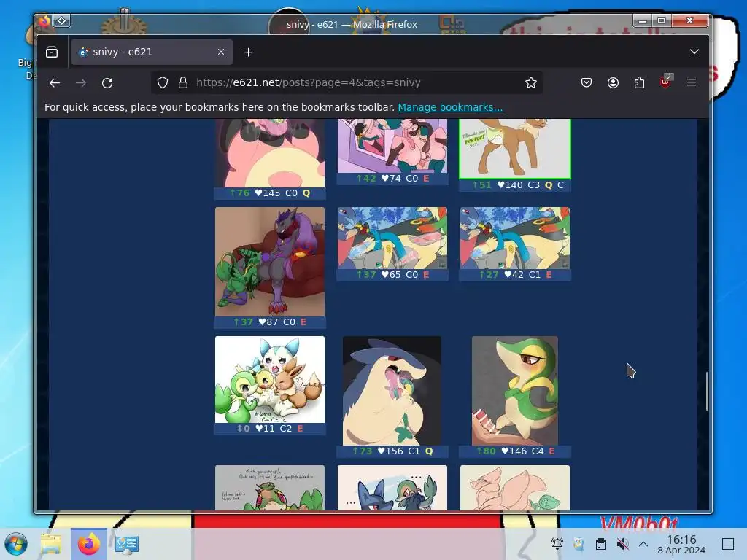This screenshot has width=747, height=560.
Task: Expand hidden tray icons arrow
Action: click(x=643, y=543)
